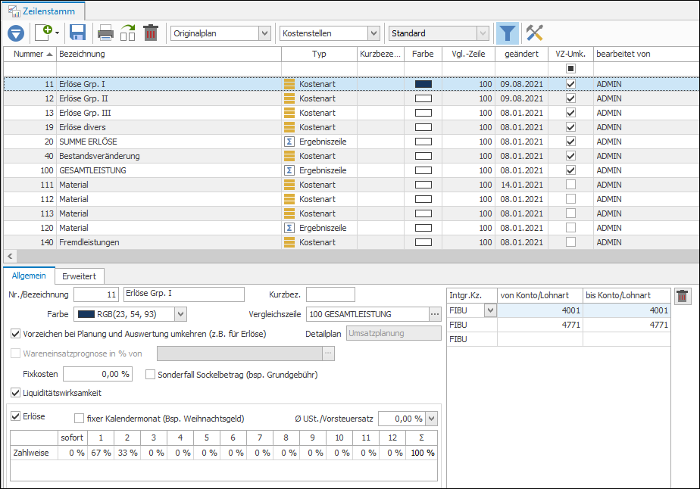Click the bis Konto cell 4001
This screenshot has width=700, height=489.
click(x=626, y=310)
